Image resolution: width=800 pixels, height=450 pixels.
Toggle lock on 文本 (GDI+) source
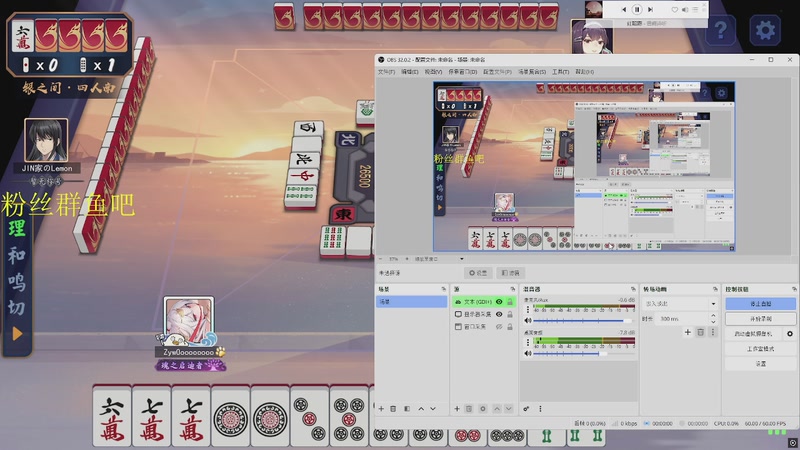[x=510, y=302]
